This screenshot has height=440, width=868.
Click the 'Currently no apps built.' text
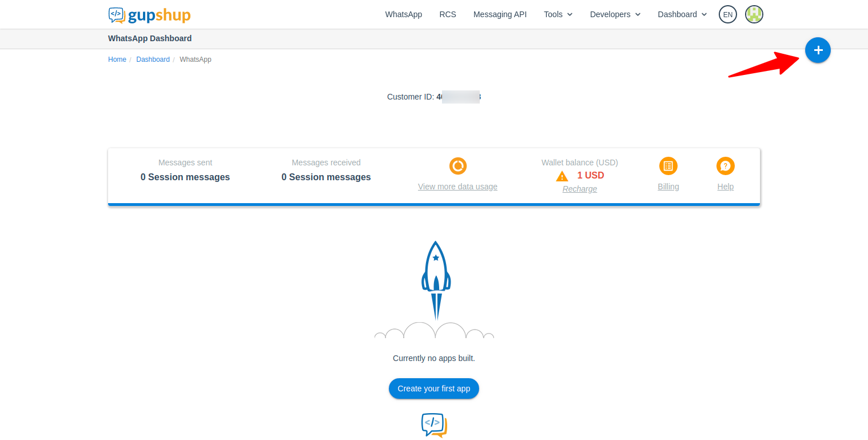(x=434, y=358)
